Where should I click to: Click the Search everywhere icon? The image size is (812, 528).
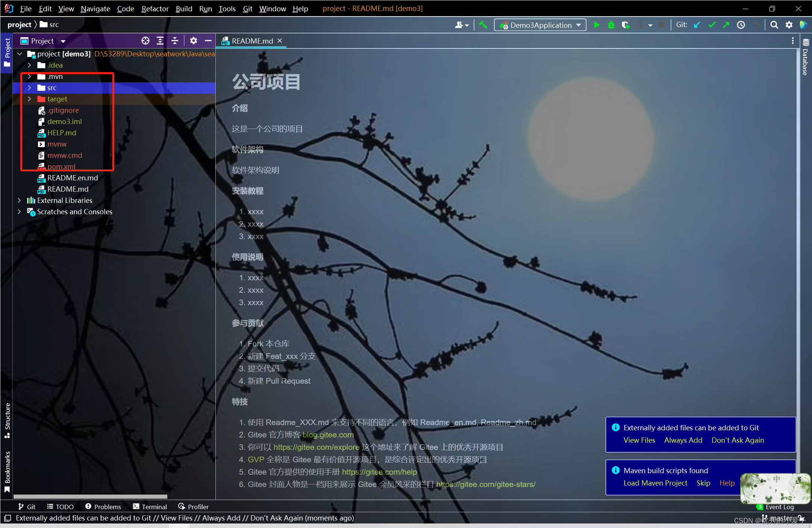pyautogui.click(x=775, y=25)
